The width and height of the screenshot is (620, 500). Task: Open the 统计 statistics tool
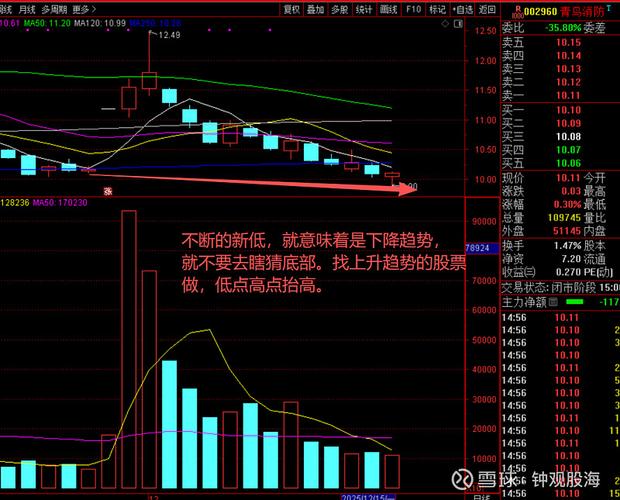pyautogui.click(x=364, y=9)
